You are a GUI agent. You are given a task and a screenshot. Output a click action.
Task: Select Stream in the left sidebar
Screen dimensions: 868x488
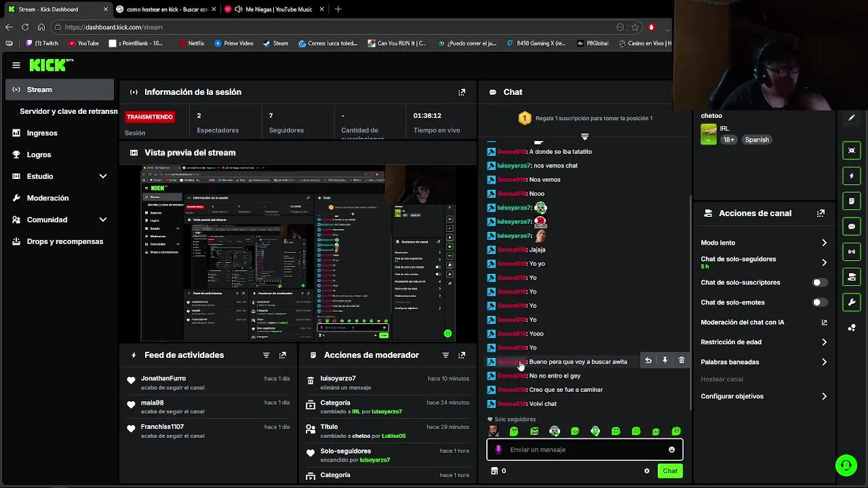pyautogui.click(x=60, y=89)
